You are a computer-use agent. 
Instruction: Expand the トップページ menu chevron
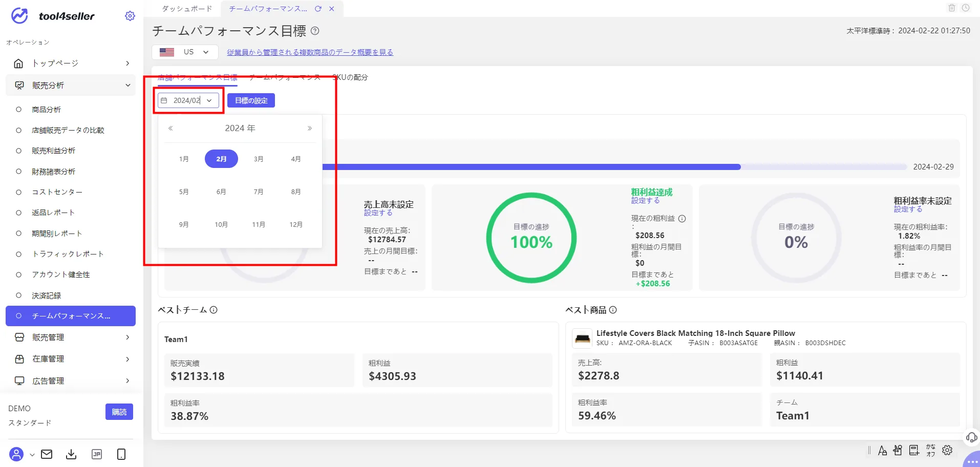point(127,63)
